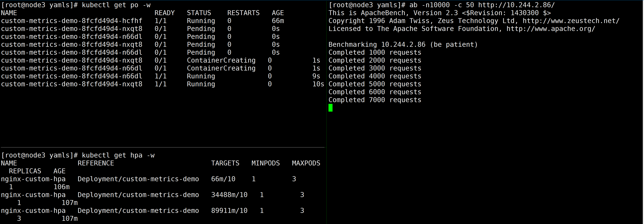Click the 66m/10 target value
Screen dimensions: 644x224
[223, 179]
